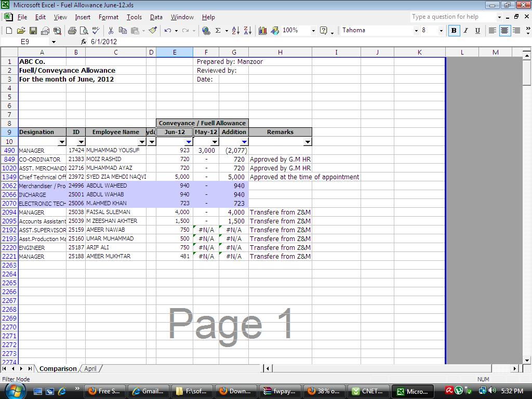Select the Jun-12 header cell
The height and width of the screenshot is (399, 532).
coord(175,132)
